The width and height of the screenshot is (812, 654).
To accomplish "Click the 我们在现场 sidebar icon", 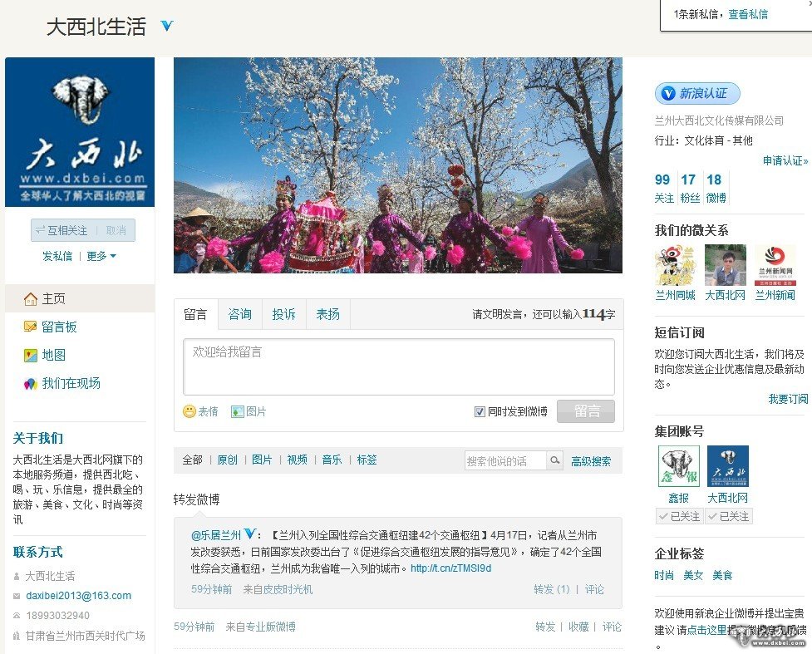I will [x=31, y=384].
